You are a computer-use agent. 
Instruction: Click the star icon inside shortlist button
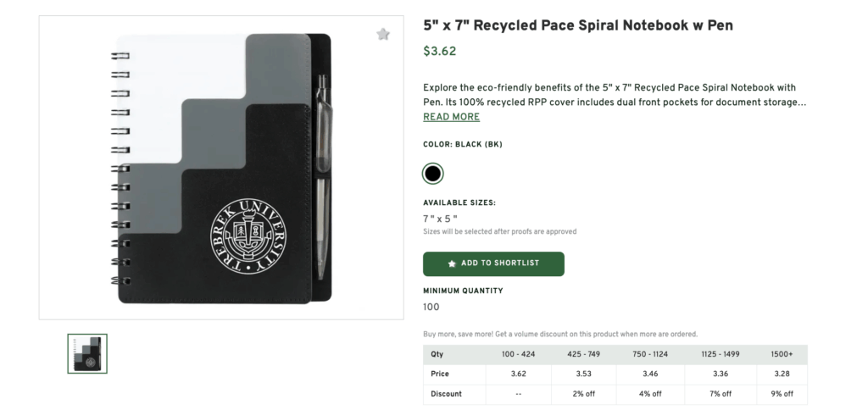click(452, 263)
